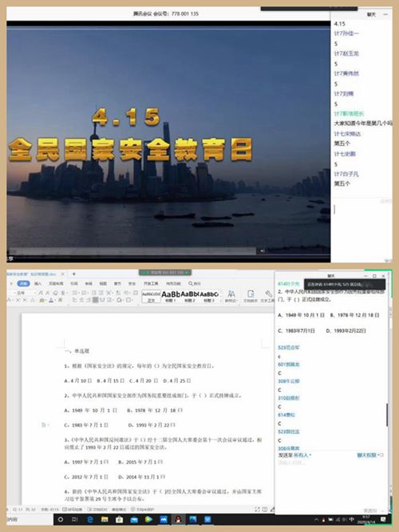Open Mail app from the taskbar
Screen dimensions: 399x532
[x=134, y=519]
